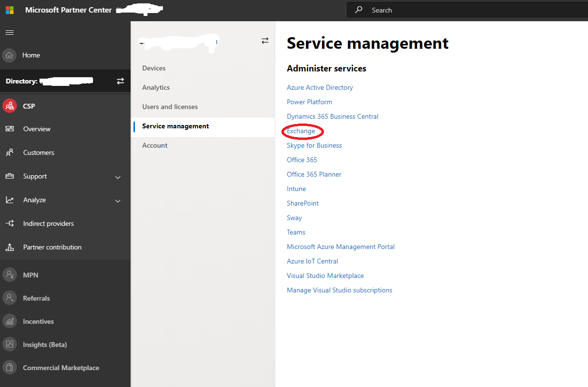Click the Indirect providers icon
Image resolution: width=588 pixels, height=387 pixels.
pyautogui.click(x=10, y=223)
